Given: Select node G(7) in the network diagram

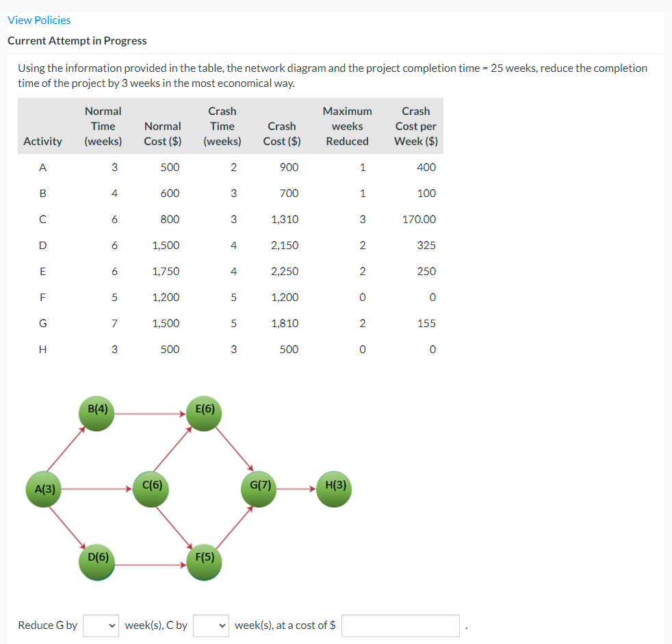Looking at the screenshot, I should pyautogui.click(x=258, y=489).
